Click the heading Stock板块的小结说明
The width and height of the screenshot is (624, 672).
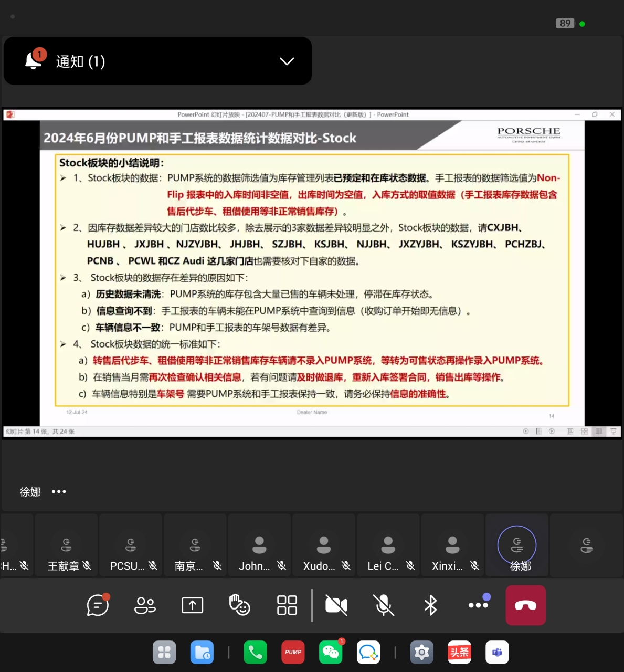(x=112, y=163)
